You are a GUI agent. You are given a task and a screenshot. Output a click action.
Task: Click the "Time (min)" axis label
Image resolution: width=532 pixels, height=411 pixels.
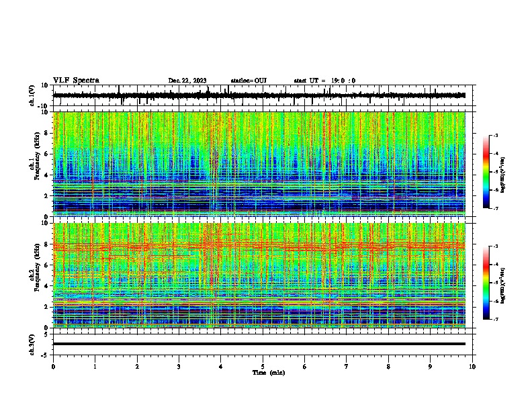click(x=269, y=373)
